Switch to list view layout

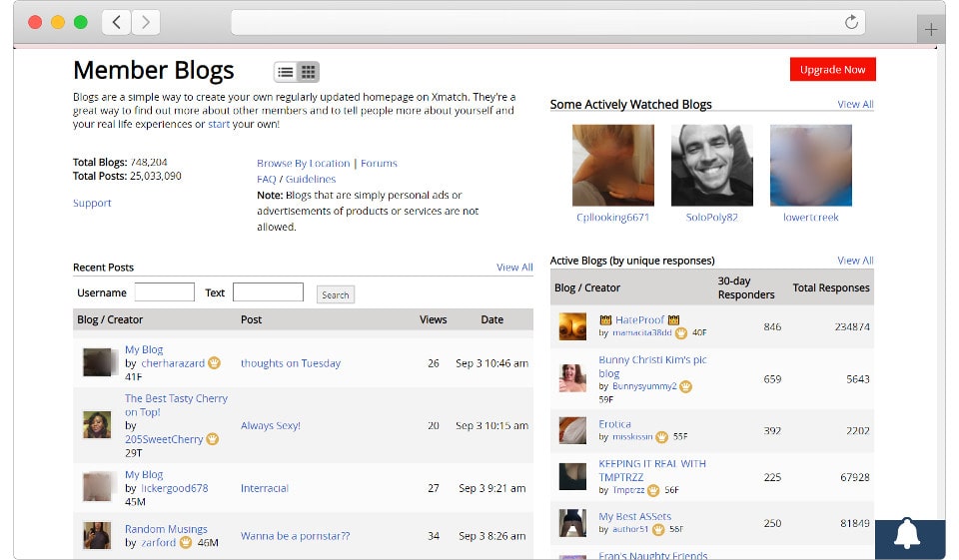(286, 72)
